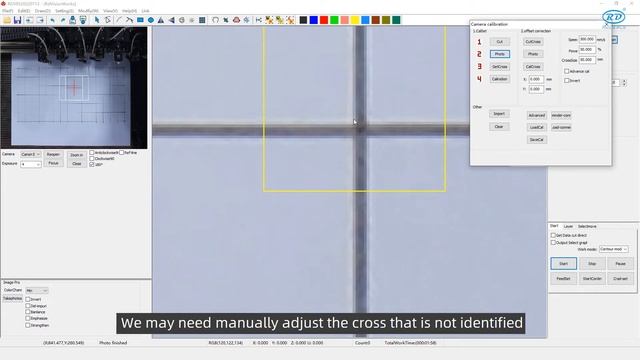Toggle the Strengthen checkbox
The width and height of the screenshot is (640, 360).
[x=28, y=325]
